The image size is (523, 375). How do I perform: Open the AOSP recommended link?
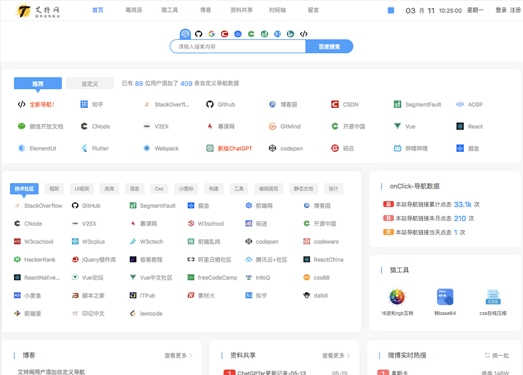click(x=470, y=104)
